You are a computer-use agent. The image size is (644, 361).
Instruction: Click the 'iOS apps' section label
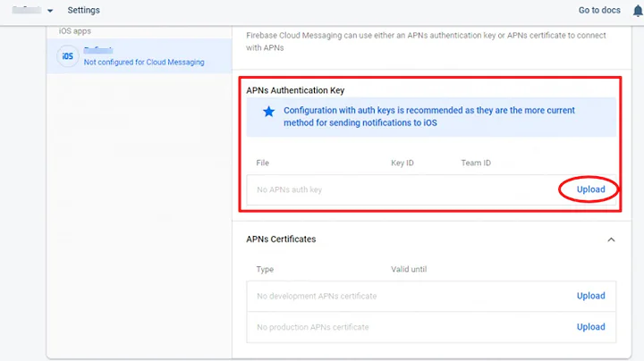click(x=75, y=31)
